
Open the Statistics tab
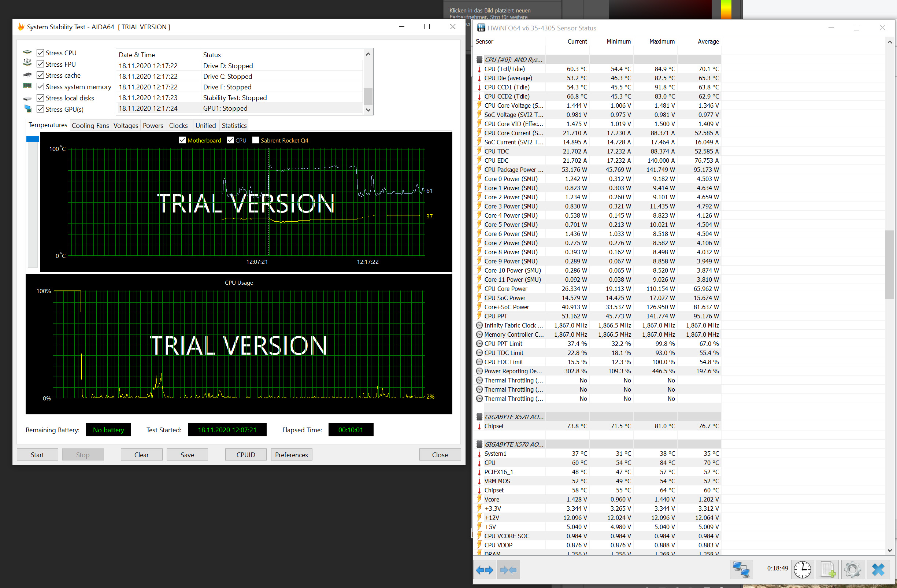click(234, 126)
